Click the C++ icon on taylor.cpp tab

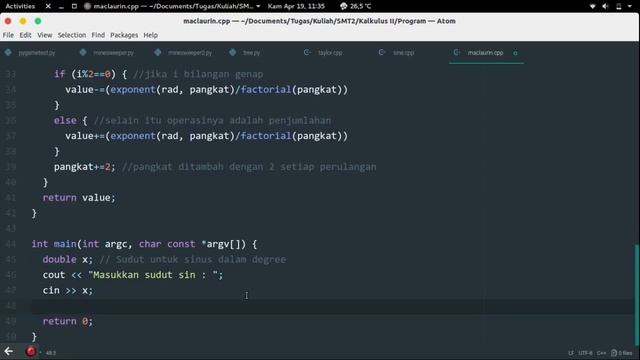point(307,52)
